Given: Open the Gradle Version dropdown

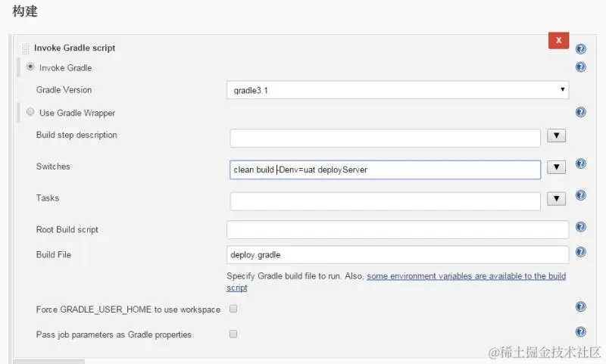Looking at the screenshot, I should tap(398, 90).
